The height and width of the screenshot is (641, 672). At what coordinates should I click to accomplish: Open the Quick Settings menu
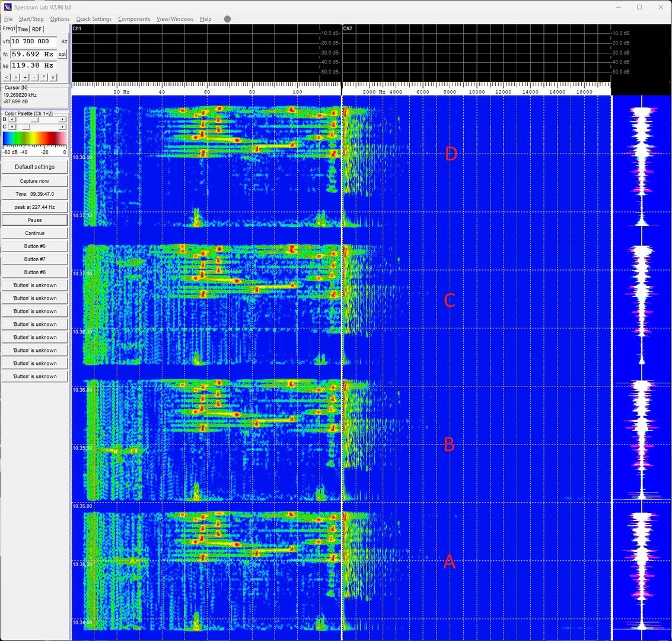(94, 19)
